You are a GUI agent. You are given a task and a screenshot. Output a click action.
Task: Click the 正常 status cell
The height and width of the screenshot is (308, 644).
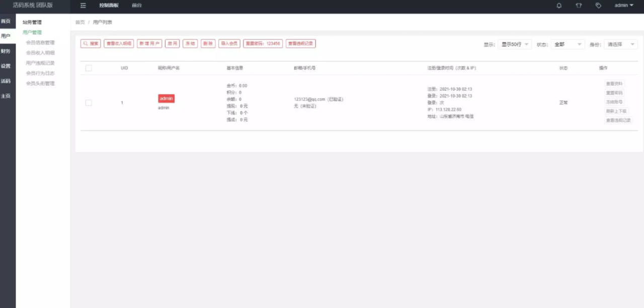[563, 103]
